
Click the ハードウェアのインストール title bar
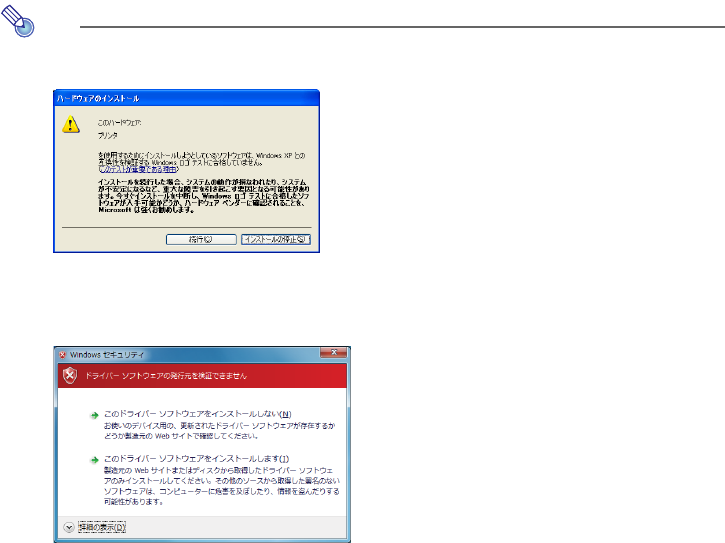186,98
